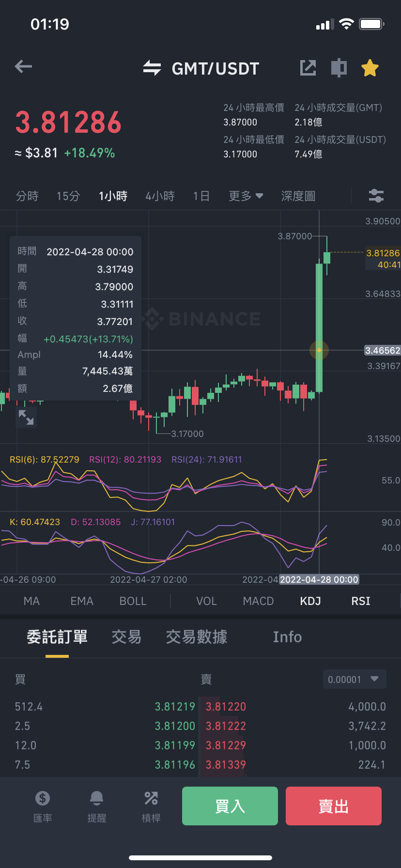Open the 交易數據 tab

pyautogui.click(x=197, y=637)
